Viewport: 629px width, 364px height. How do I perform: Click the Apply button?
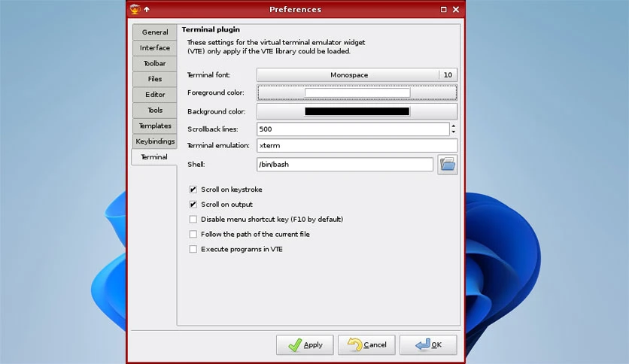[x=305, y=344]
